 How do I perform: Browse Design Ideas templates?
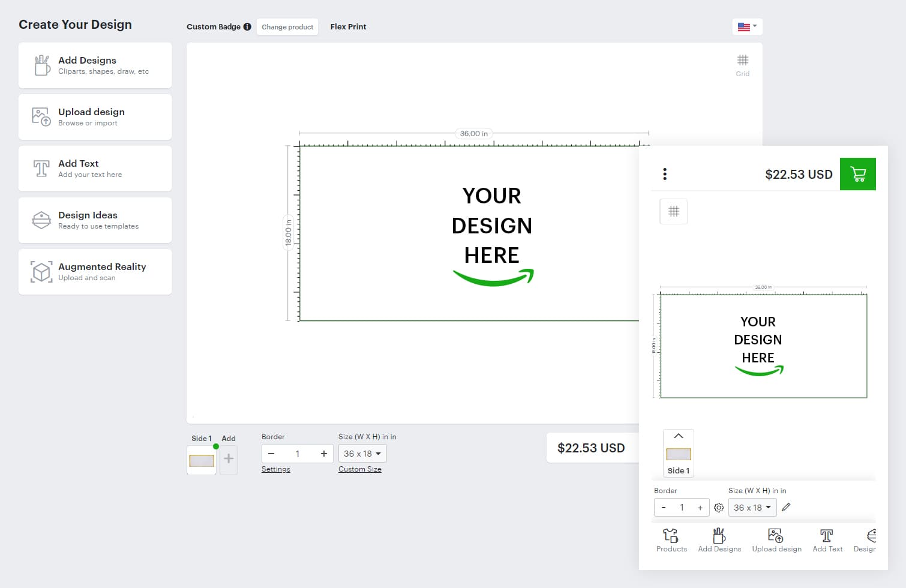click(x=95, y=220)
